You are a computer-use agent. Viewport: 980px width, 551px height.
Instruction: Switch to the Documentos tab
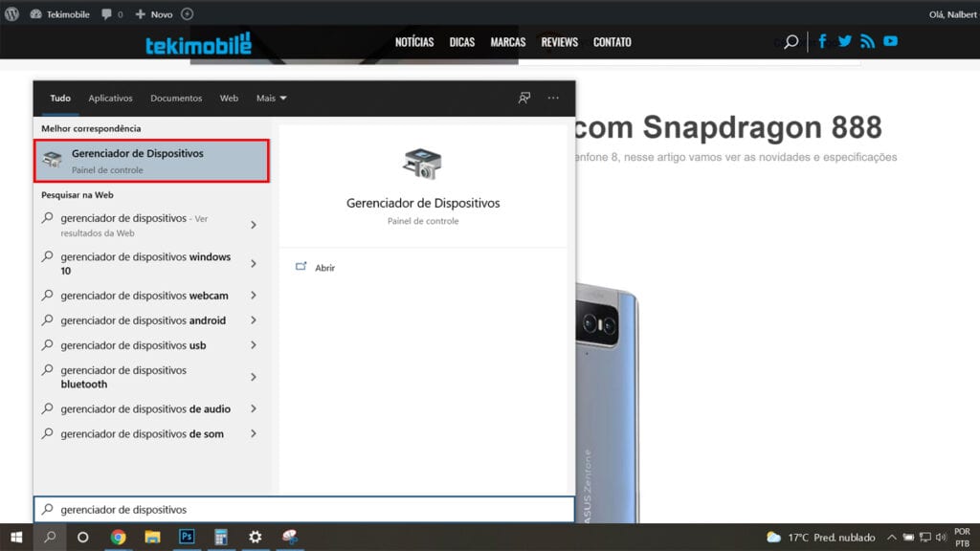pyautogui.click(x=176, y=99)
